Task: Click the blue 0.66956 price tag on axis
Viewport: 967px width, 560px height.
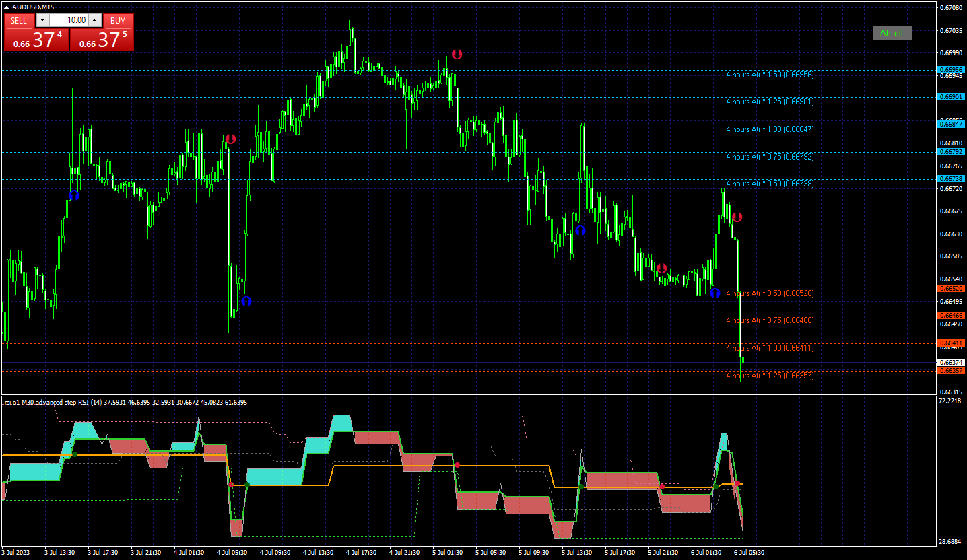Action: pos(951,70)
